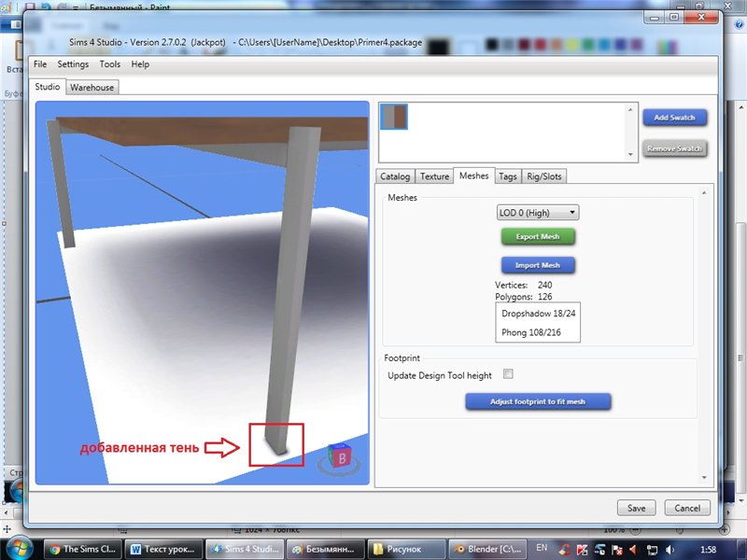This screenshot has height=560, width=747.
Task: Click the Remove Swatch button
Action: pyautogui.click(x=674, y=148)
